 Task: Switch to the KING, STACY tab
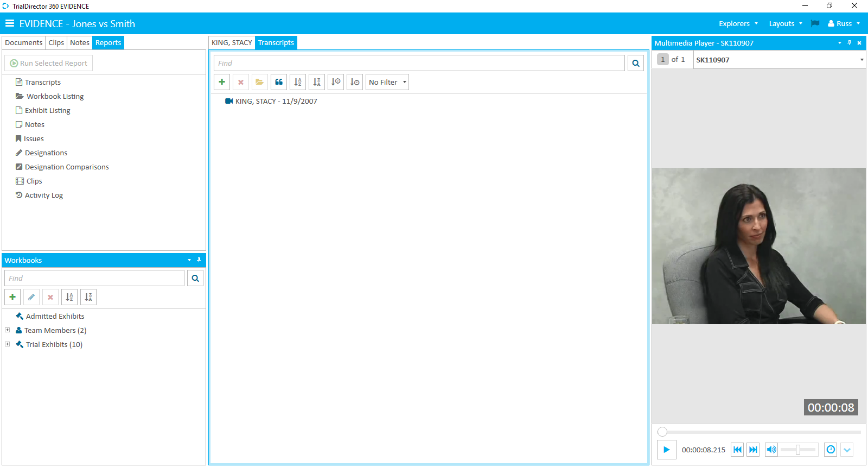coord(232,42)
